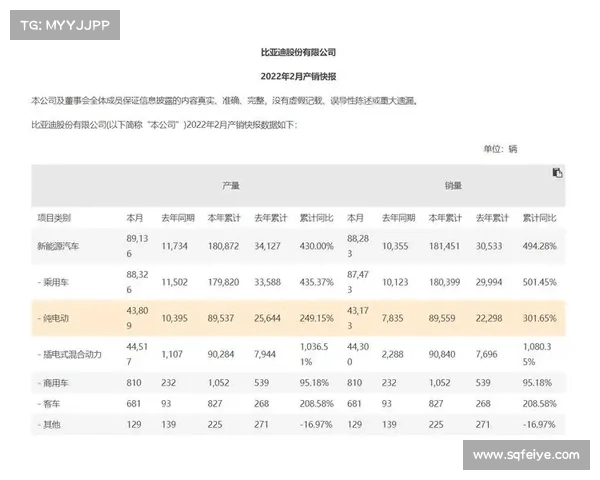Click the value 29,994
The image size is (600, 480).
click(x=489, y=282)
